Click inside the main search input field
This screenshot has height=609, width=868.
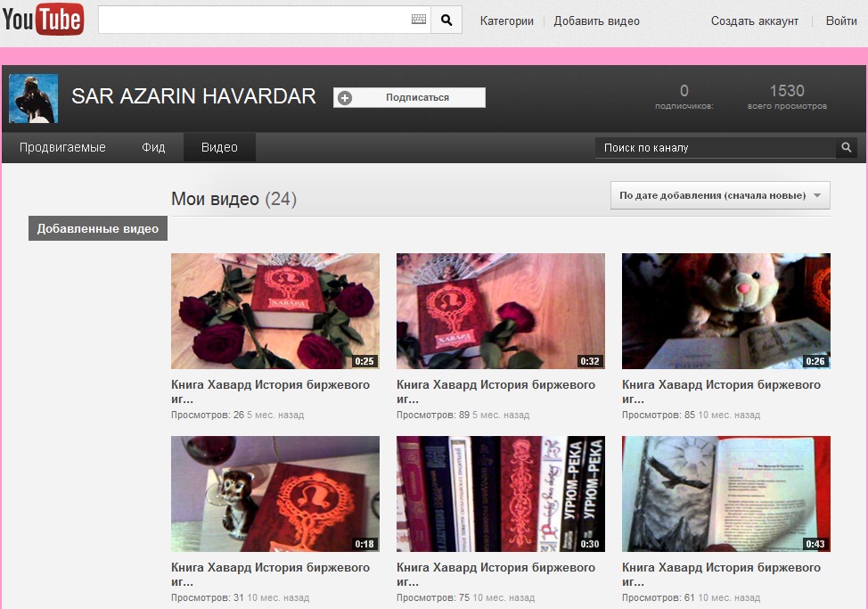coord(250,18)
